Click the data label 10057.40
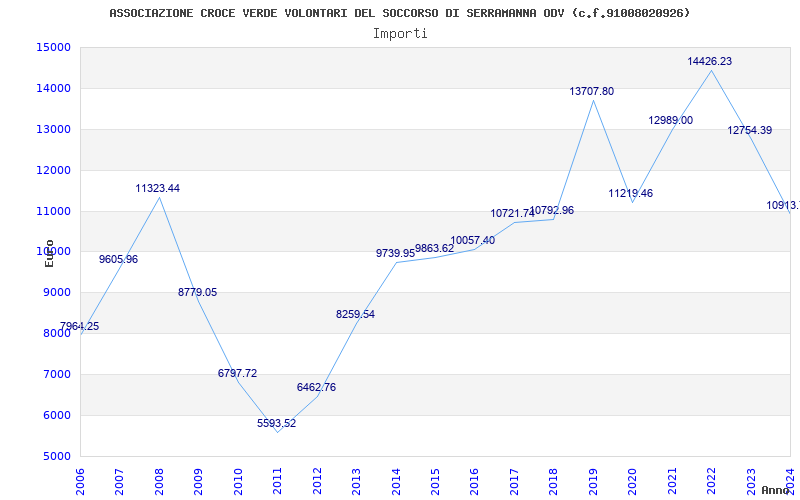Screen dimensions: 800x500 pyautogui.click(x=472, y=240)
